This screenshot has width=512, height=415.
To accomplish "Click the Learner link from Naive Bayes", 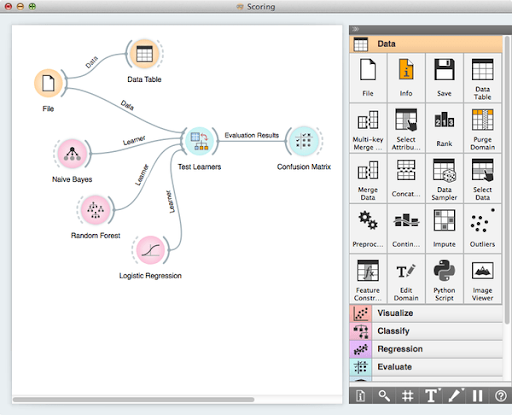I will [x=134, y=140].
